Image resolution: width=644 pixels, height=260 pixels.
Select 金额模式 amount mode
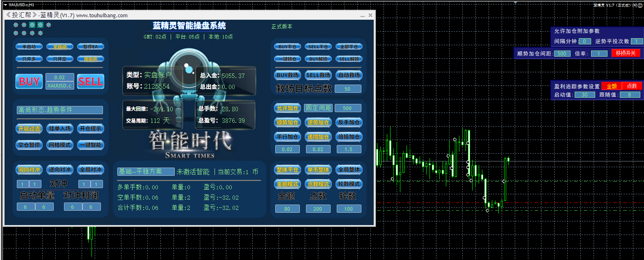288,184
